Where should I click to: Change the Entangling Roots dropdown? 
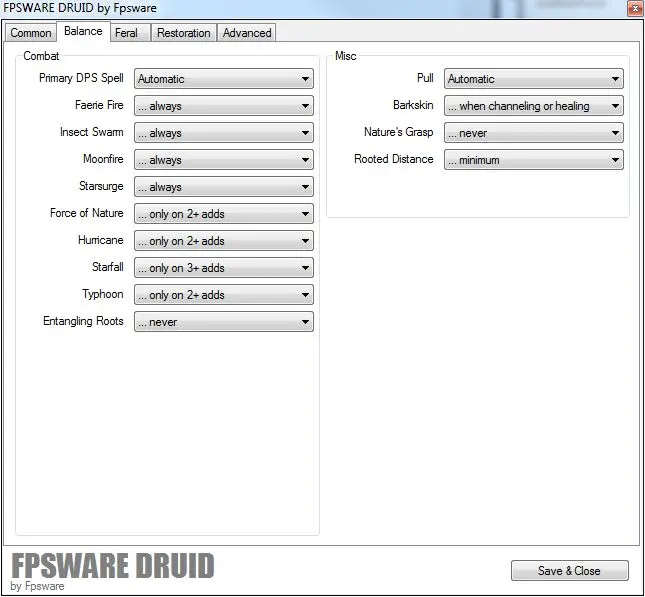[x=223, y=322]
